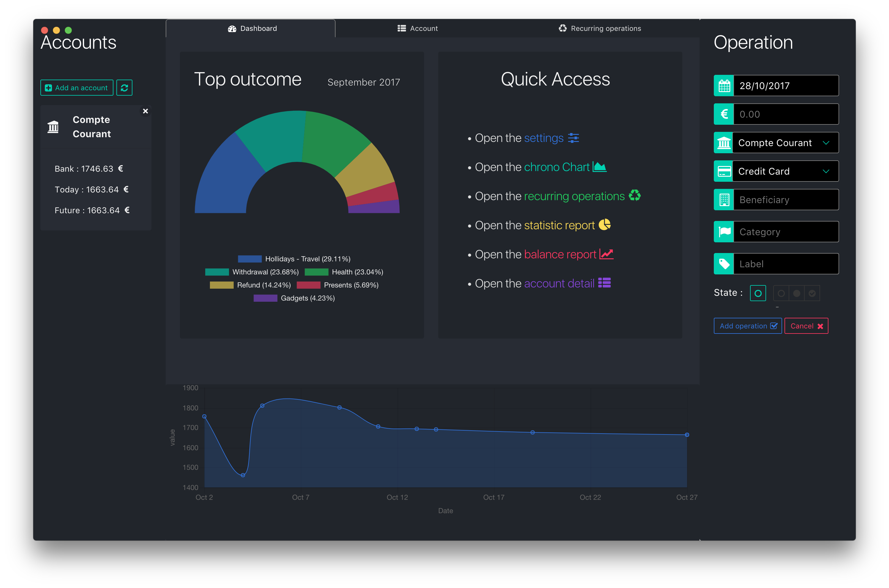Screen dimensions: 889x588
Task: Click the recurring operations recycle icon
Action: [635, 196]
